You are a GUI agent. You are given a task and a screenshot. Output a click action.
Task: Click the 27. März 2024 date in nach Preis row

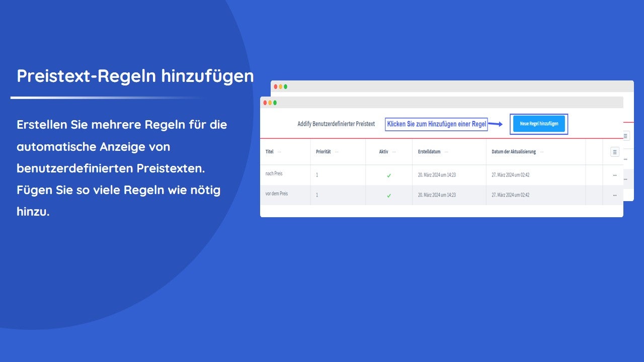click(510, 175)
